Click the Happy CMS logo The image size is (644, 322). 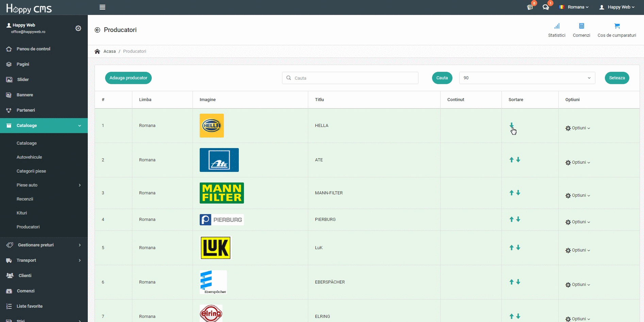pyautogui.click(x=29, y=8)
